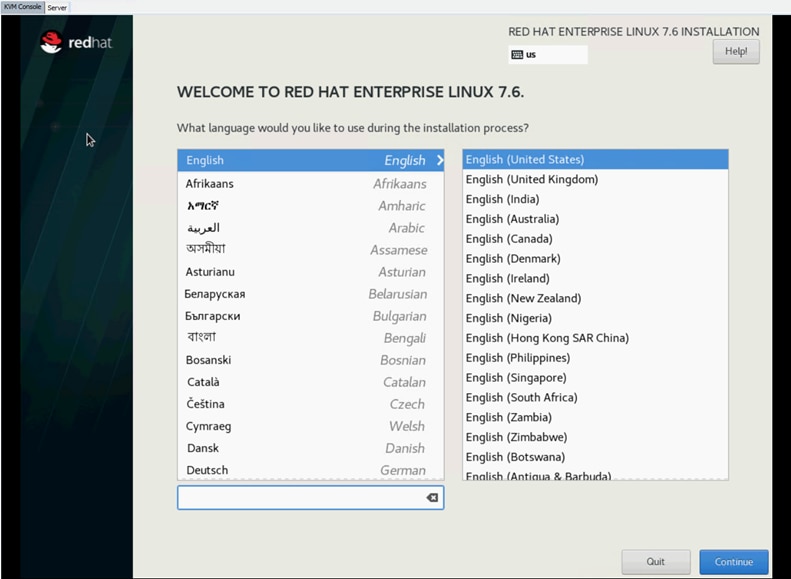
Task: Choose English (Zimbabwe) locale
Action: pyautogui.click(x=595, y=437)
